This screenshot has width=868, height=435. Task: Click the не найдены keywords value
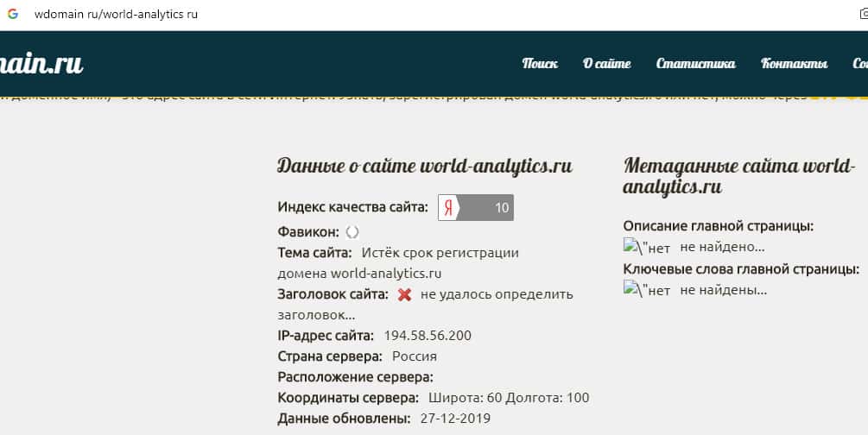click(x=724, y=289)
